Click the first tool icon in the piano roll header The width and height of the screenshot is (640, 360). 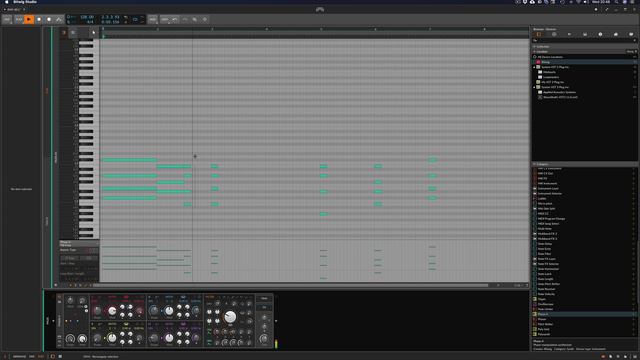64,32
